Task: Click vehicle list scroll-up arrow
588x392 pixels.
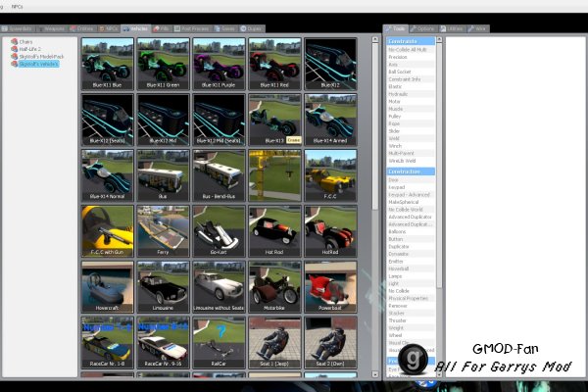Action: (375, 39)
